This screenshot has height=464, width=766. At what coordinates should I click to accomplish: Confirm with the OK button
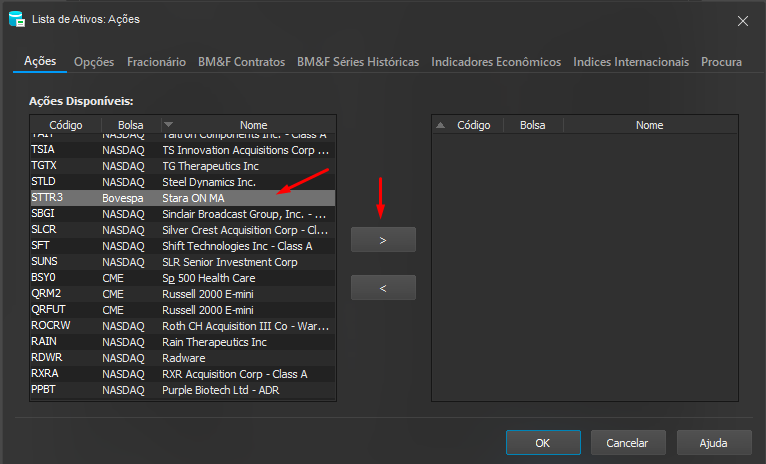tap(543, 443)
